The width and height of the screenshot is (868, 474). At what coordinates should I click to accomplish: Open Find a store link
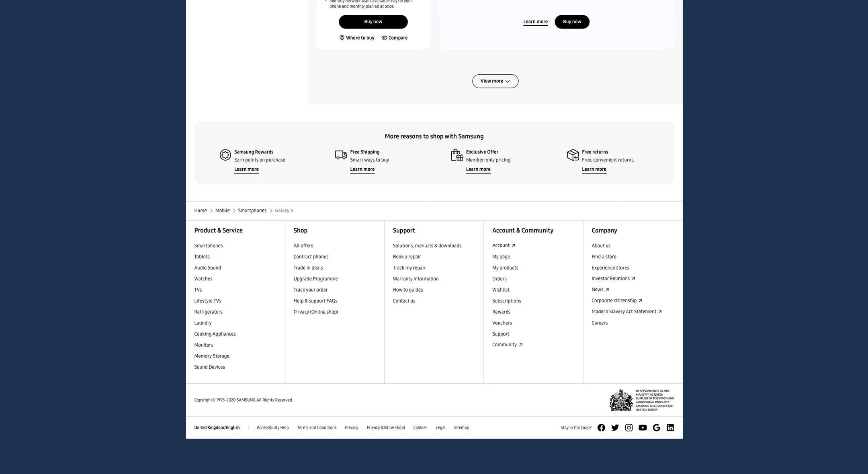coord(604,257)
